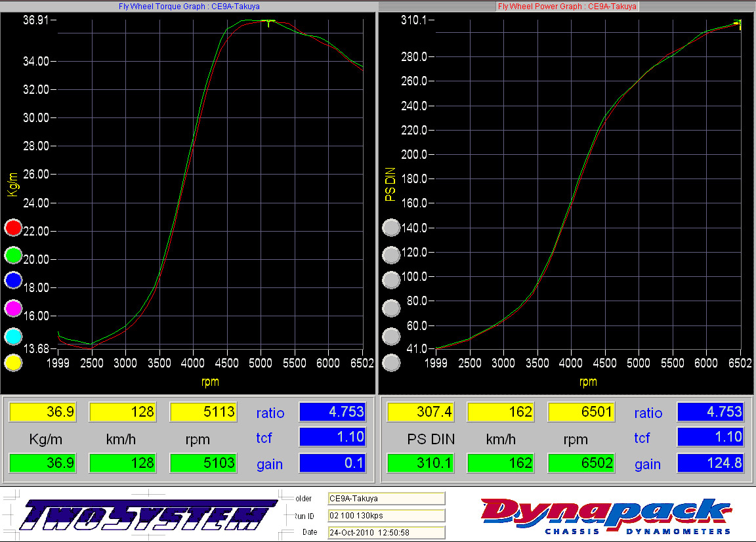
Task: Click the yellow 128 km/h torque field
Action: tap(123, 412)
